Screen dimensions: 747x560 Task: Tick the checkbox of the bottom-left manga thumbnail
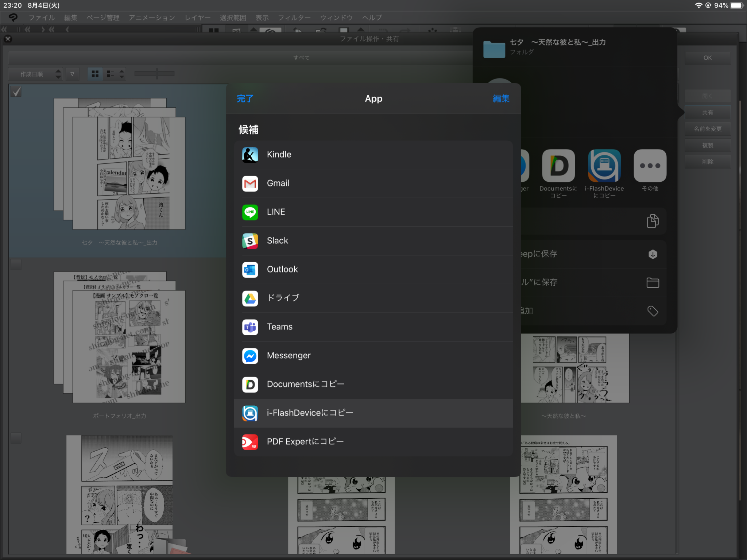(16, 438)
